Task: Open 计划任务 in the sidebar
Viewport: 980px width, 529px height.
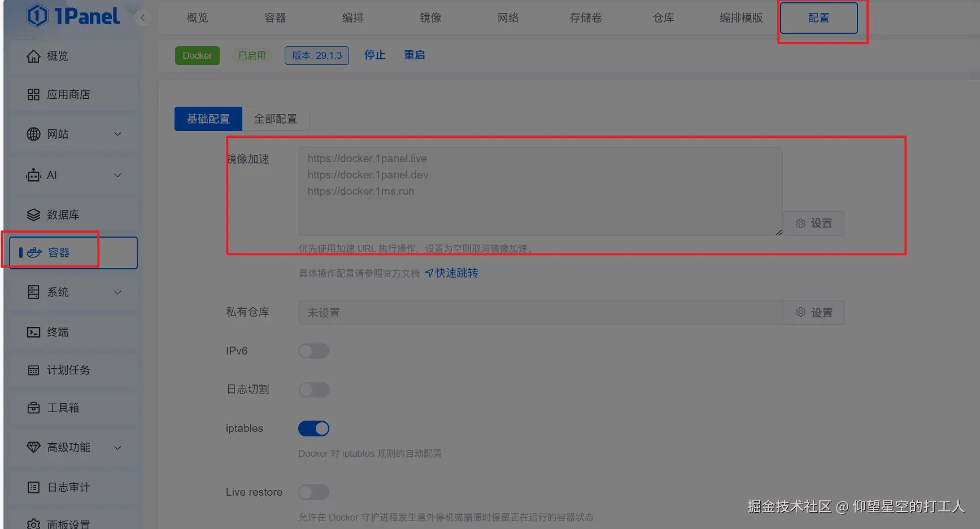Action: click(x=73, y=370)
